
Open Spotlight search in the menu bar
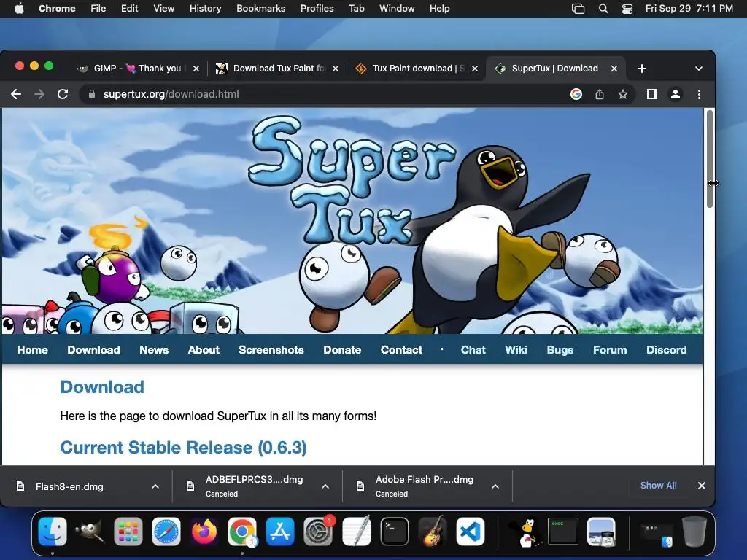coord(603,9)
